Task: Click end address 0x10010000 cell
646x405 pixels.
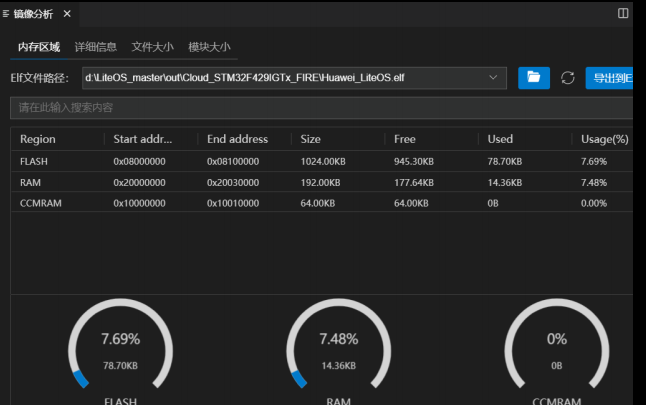Action: click(x=233, y=203)
